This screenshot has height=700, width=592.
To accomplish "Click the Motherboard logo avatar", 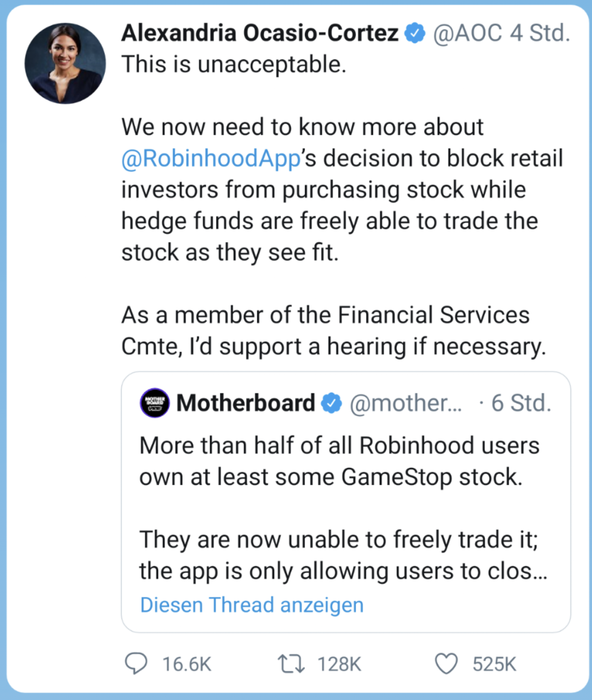I will click(155, 403).
